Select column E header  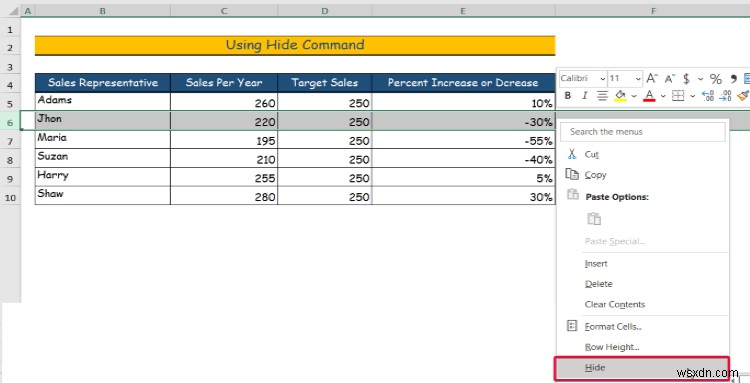point(463,11)
